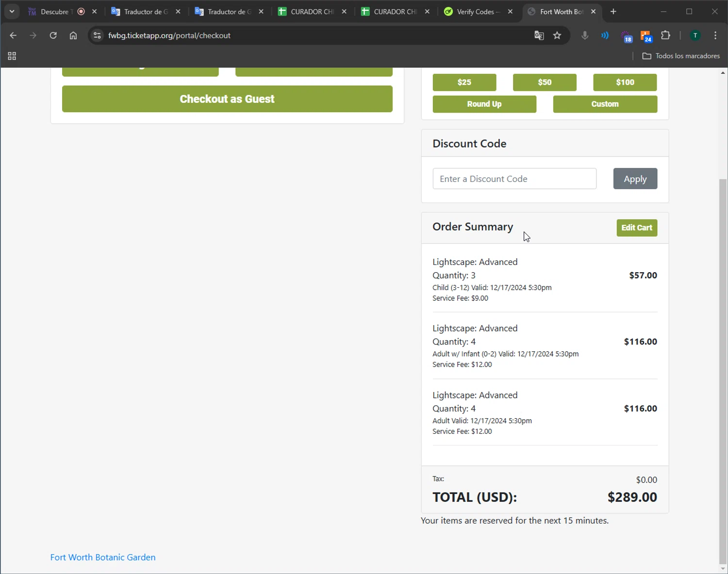Open the extension with badge 24
Viewport: 728px width, 574px height.
pos(646,36)
